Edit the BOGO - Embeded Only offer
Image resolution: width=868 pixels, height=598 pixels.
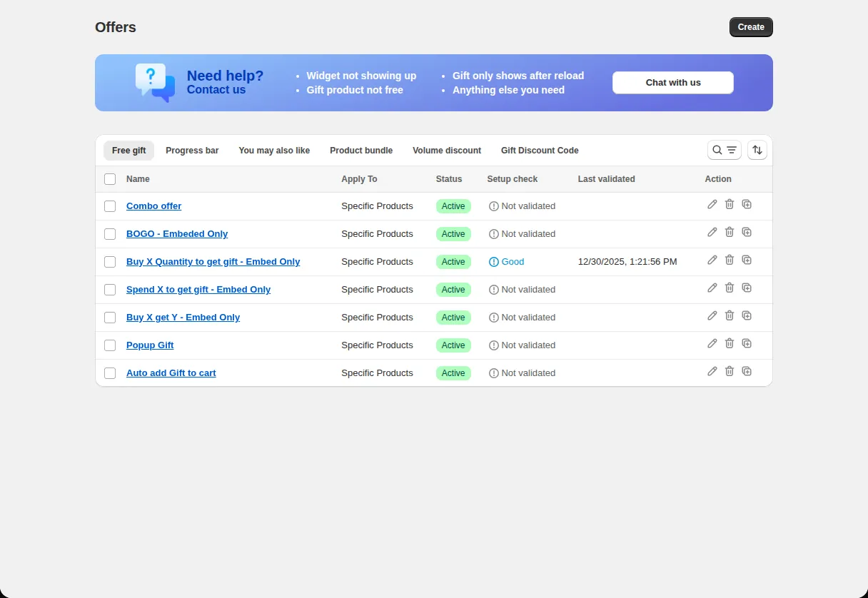712,232
